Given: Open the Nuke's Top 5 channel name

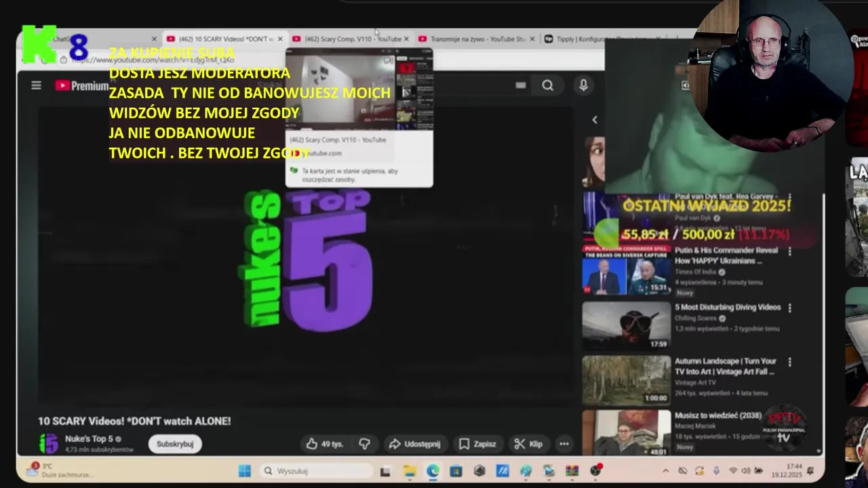Looking at the screenshot, I should (89, 439).
